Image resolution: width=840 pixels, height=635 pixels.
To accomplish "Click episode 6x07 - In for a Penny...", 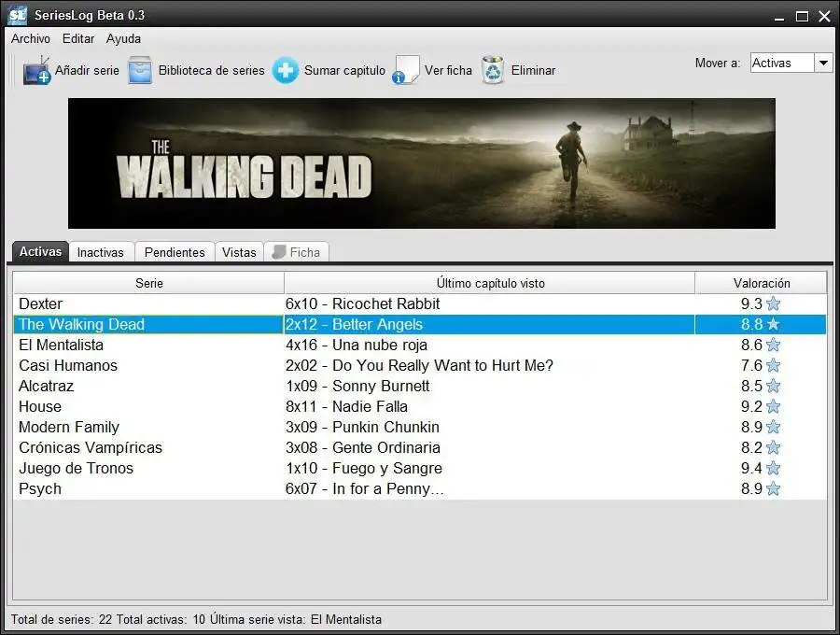I will click(365, 488).
